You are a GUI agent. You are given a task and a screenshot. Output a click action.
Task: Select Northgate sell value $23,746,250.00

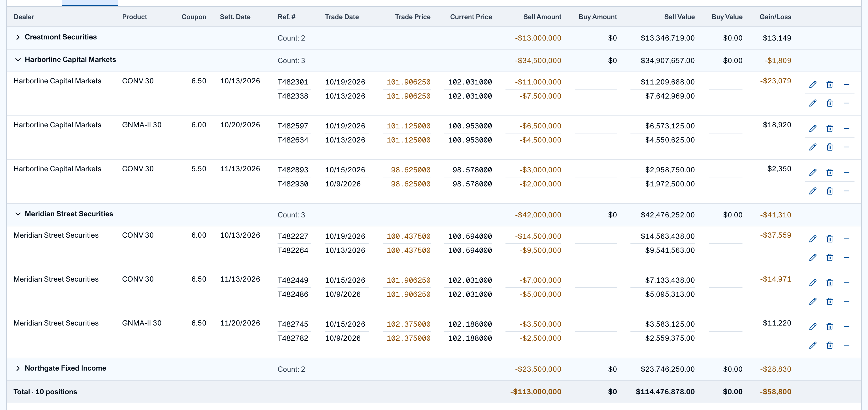click(668, 369)
